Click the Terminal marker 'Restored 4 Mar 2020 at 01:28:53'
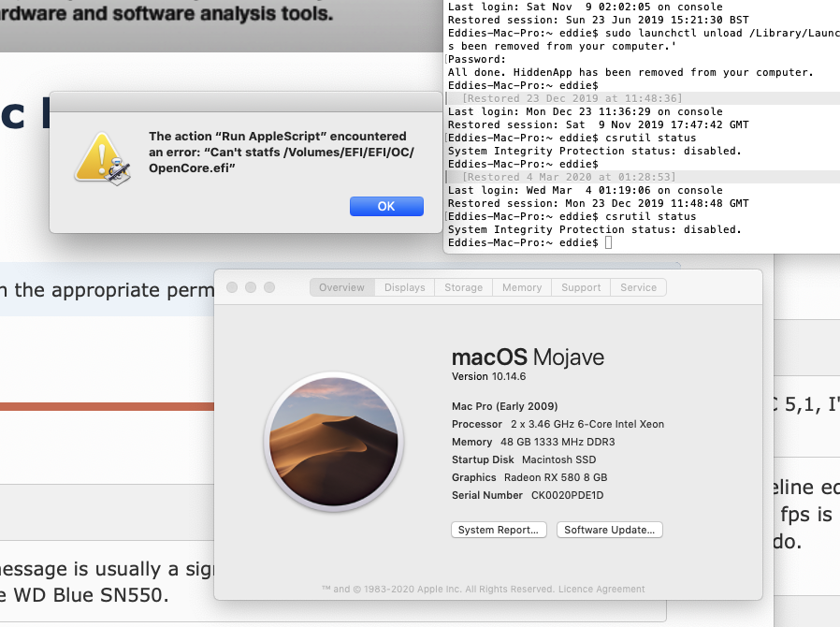This screenshot has height=627, width=840. click(x=569, y=177)
